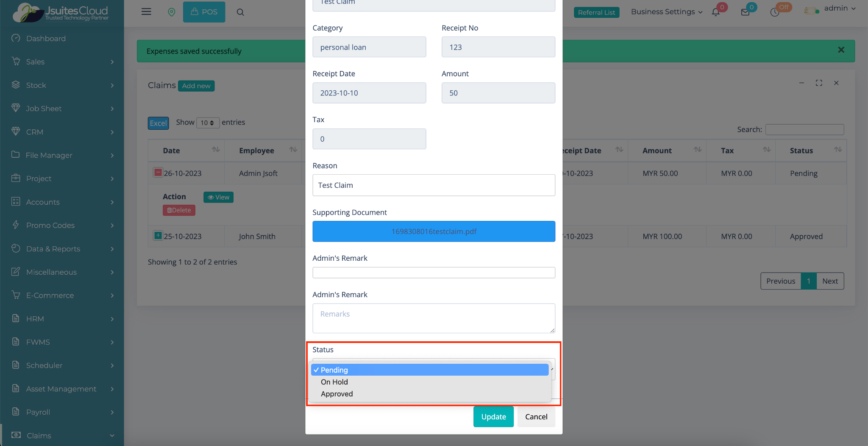This screenshot has width=868, height=446.
Task: Open the mail envelope icon
Action: click(x=745, y=12)
